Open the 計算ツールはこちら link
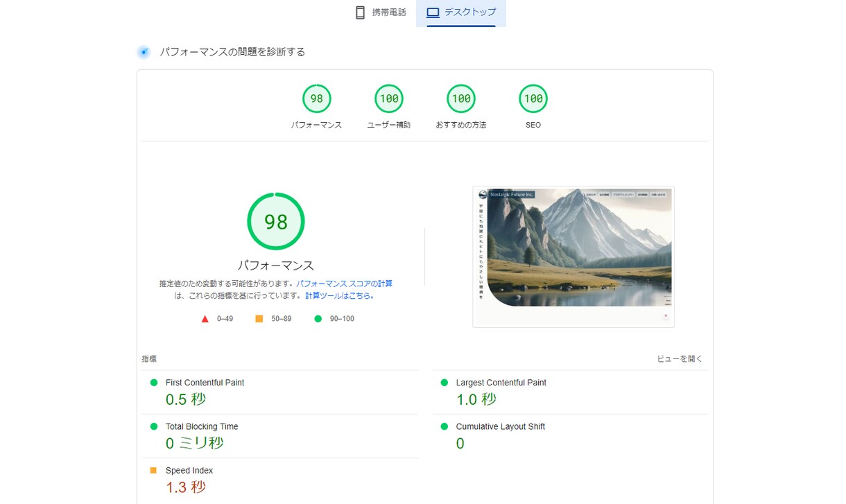846x504 pixels. tap(338, 295)
